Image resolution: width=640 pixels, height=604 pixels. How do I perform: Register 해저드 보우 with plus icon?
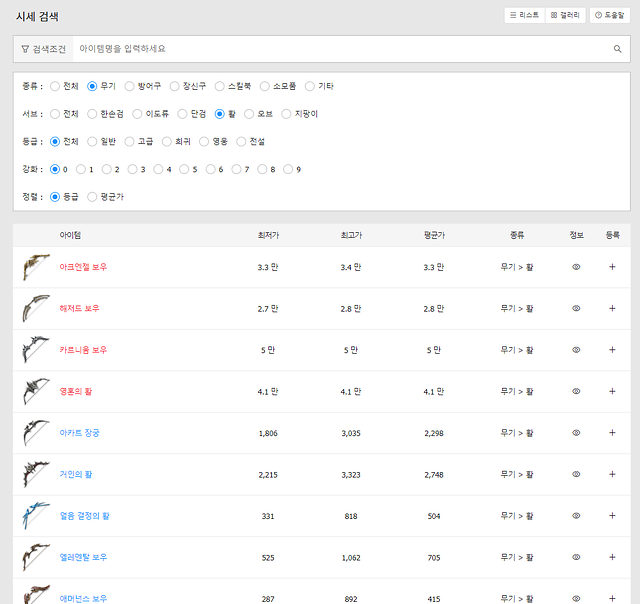612,308
